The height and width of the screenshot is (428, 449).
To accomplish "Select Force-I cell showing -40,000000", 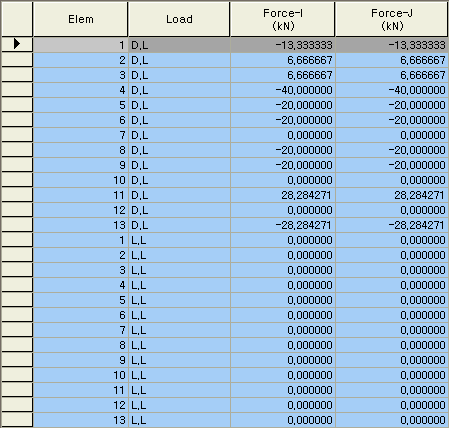I will click(283, 90).
